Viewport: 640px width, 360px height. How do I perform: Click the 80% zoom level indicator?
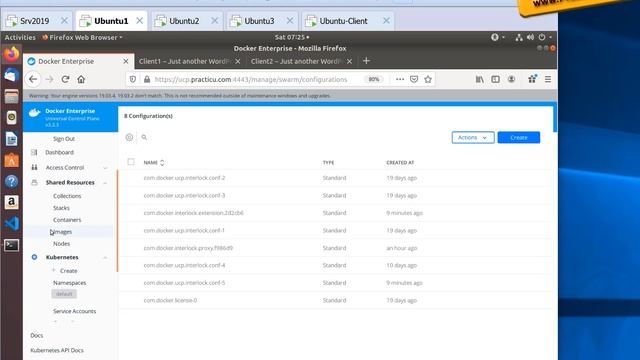click(x=373, y=79)
